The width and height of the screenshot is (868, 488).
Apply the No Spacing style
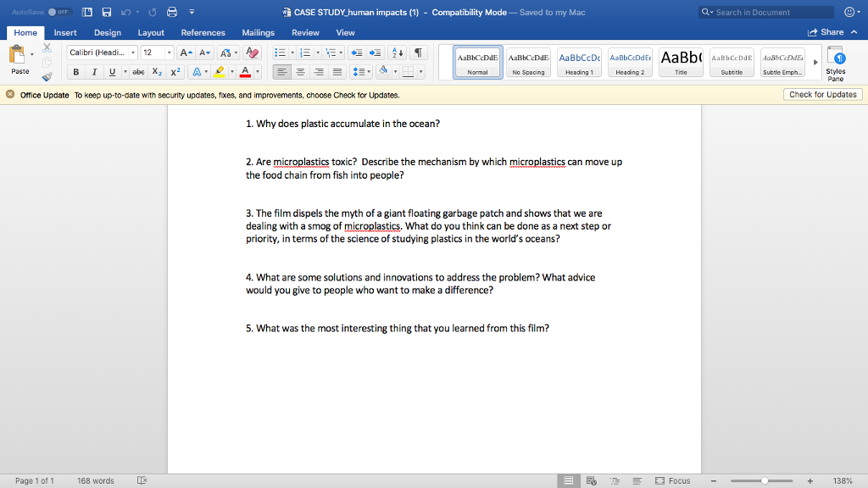tap(528, 62)
